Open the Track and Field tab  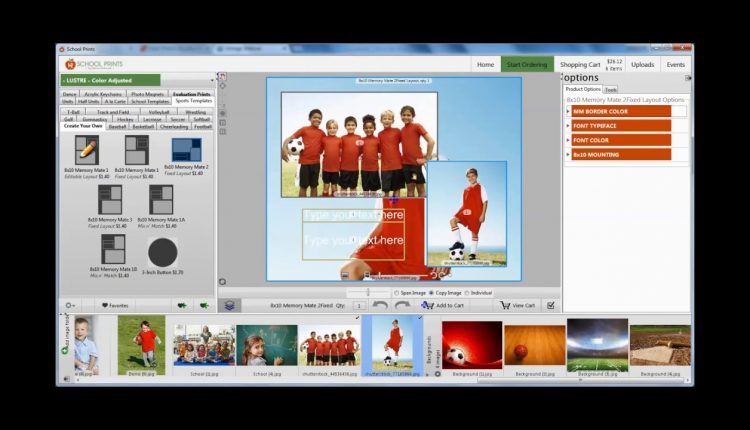(x=113, y=112)
